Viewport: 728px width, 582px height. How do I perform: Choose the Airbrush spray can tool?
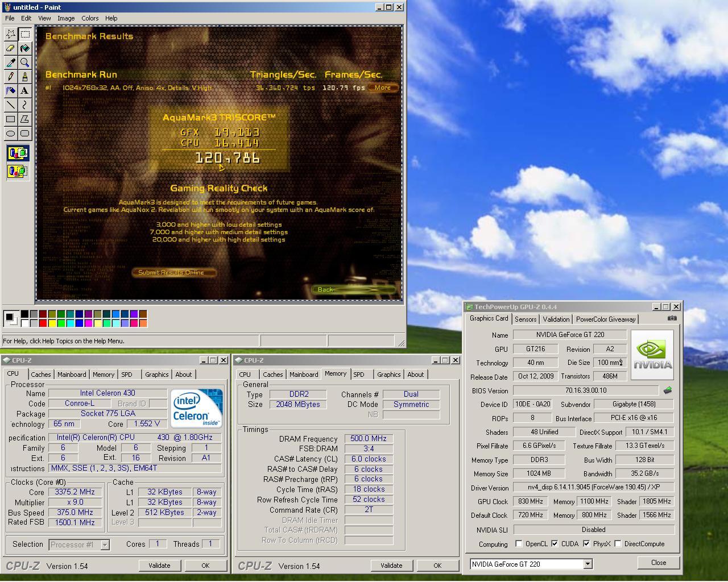[10, 91]
